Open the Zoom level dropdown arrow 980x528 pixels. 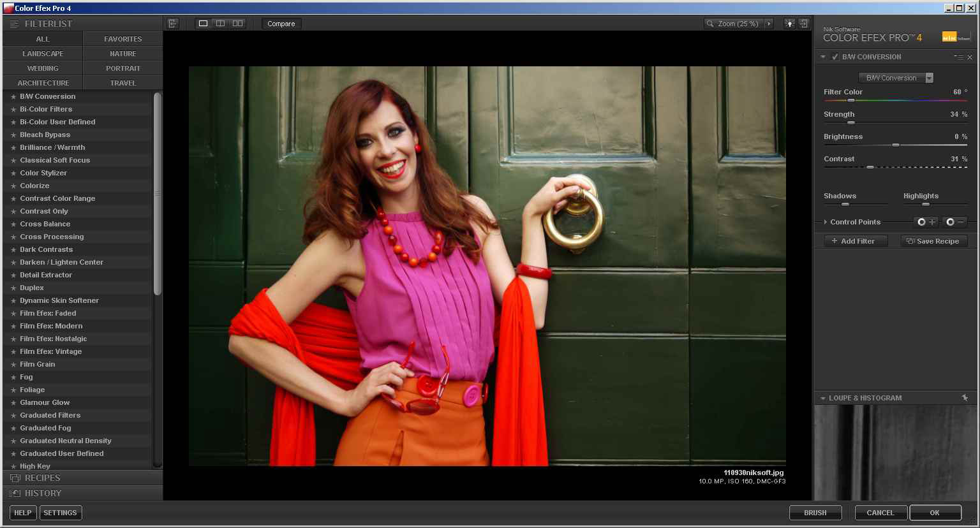(769, 23)
